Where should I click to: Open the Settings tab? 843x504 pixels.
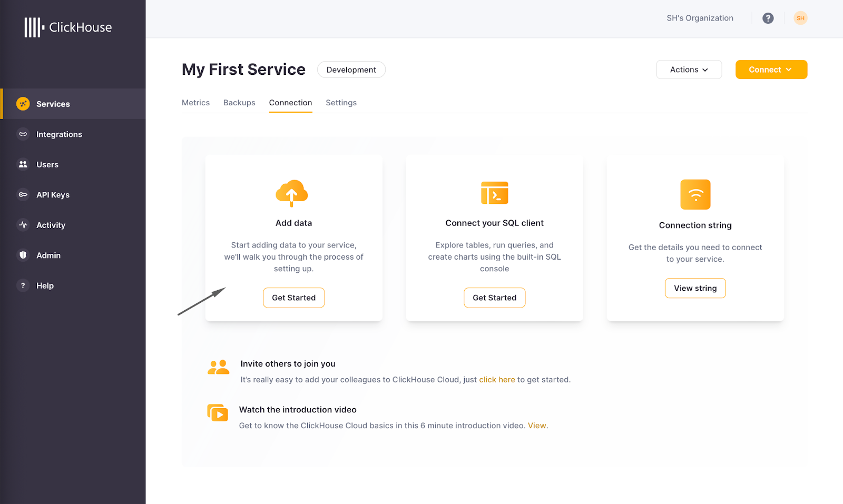(x=341, y=103)
